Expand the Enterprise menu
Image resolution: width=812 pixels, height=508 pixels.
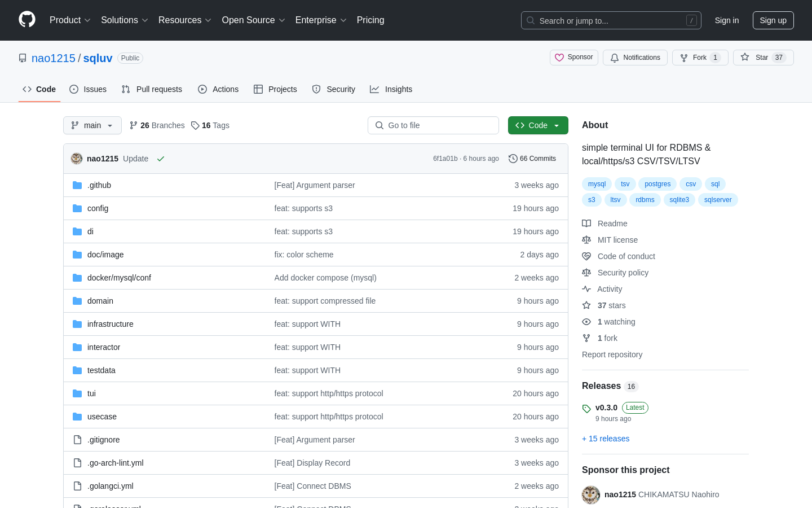coord(321,20)
